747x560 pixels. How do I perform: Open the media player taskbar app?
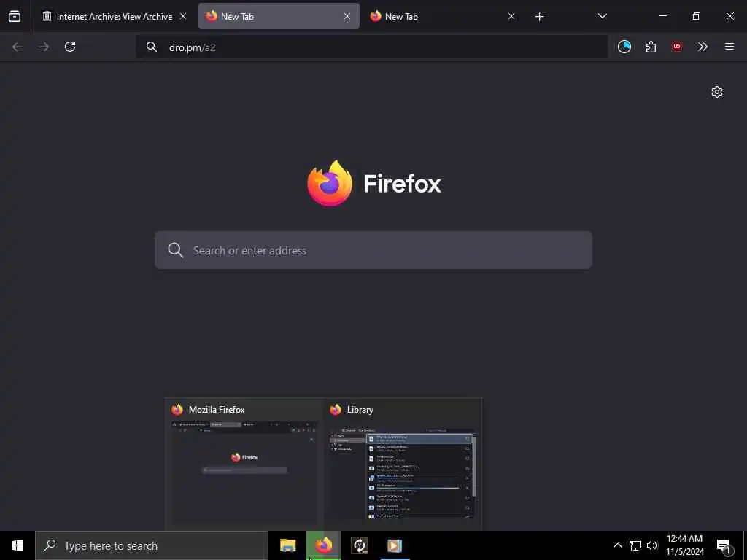[395, 545]
